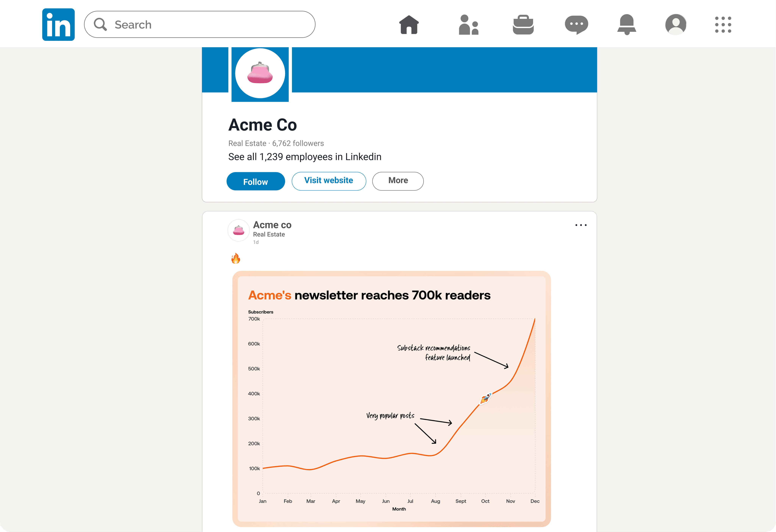Click the LinkedIn logo
Screen dimensions: 776x532
(58, 24)
